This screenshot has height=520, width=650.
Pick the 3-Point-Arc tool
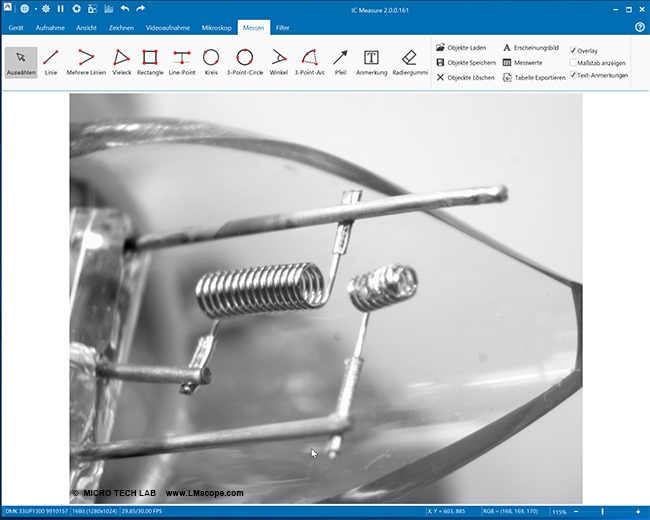(x=309, y=62)
